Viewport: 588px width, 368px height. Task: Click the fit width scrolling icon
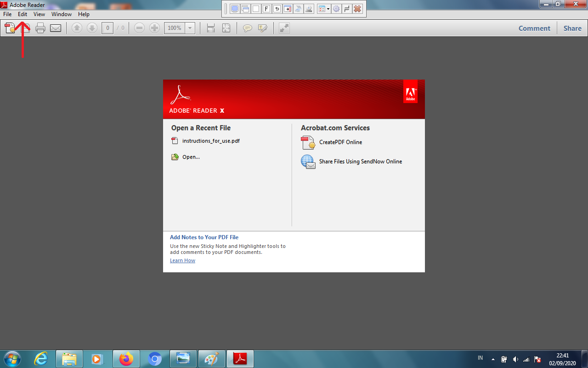pos(211,28)
